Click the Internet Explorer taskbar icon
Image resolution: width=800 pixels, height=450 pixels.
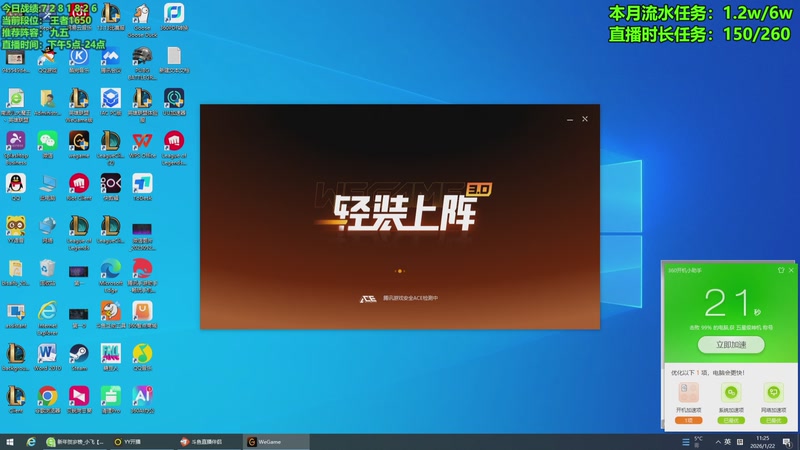point(31,442)
